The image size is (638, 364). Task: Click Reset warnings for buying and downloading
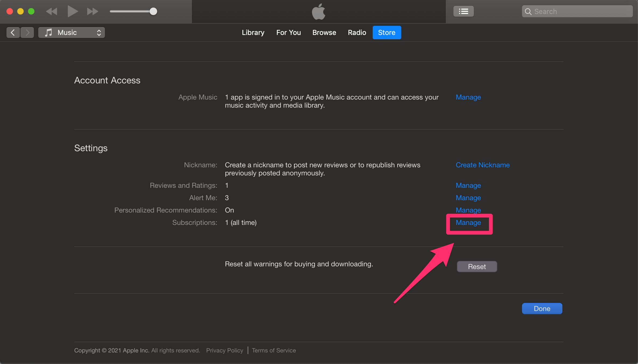pos(477,266)
